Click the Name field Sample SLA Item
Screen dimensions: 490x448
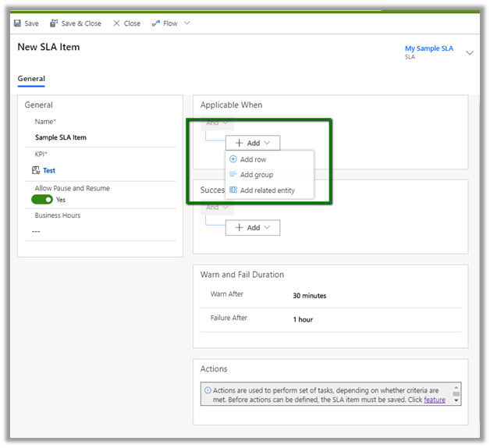pos(61,137)
